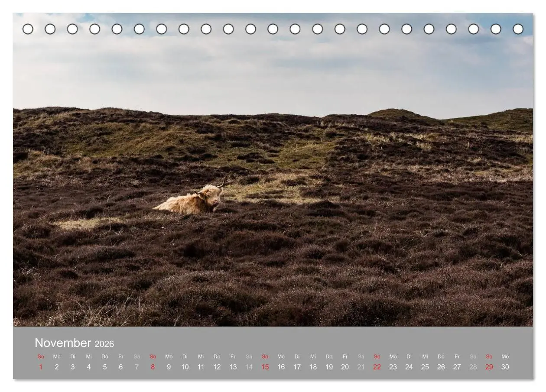Click date 16 in the calendar row
The width and height of the screenshot is (546, 392).
pos(281,367)
